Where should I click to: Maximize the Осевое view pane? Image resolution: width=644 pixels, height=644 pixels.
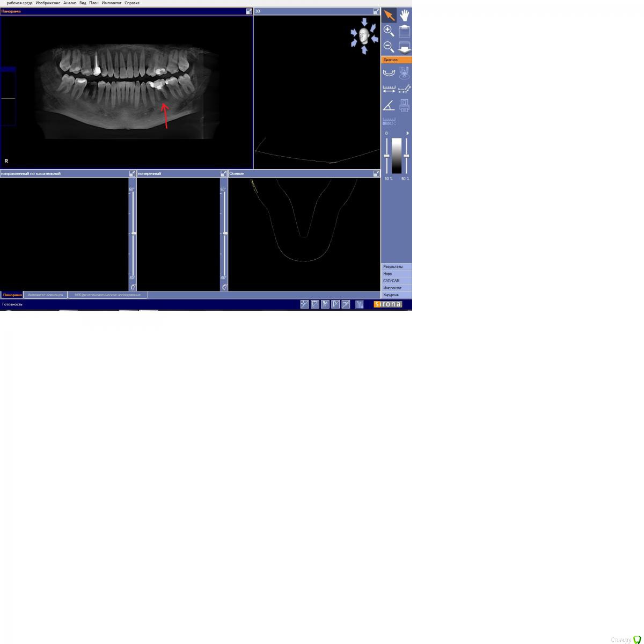[376, 174]
